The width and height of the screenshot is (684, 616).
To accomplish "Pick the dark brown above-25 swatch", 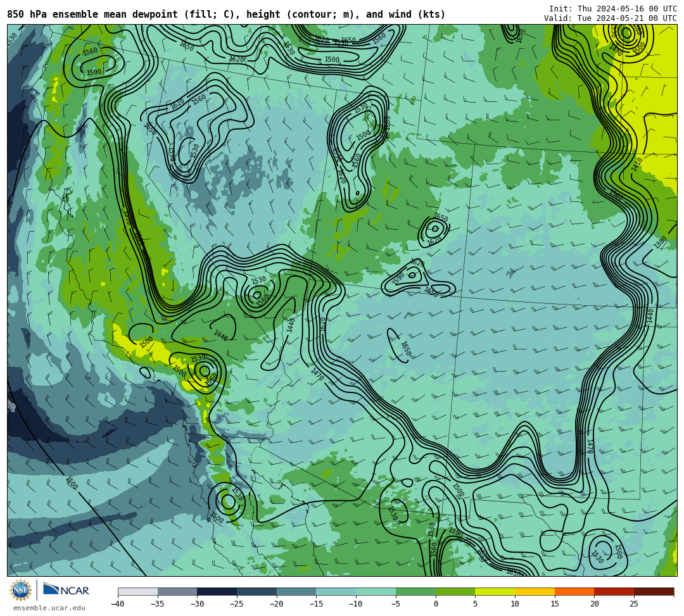I will tap(654, 591).
